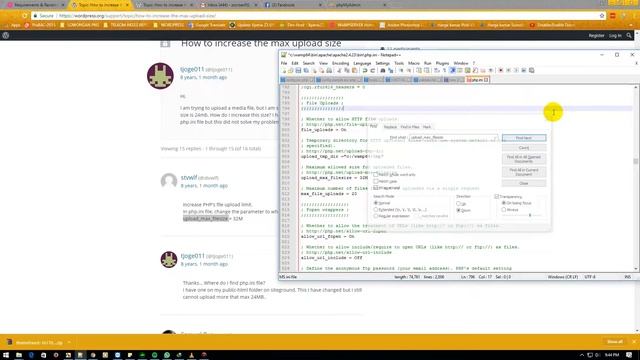Select Extended search mode radio
The width and height of the screenshot is (640, 360).
click(376, 209)
